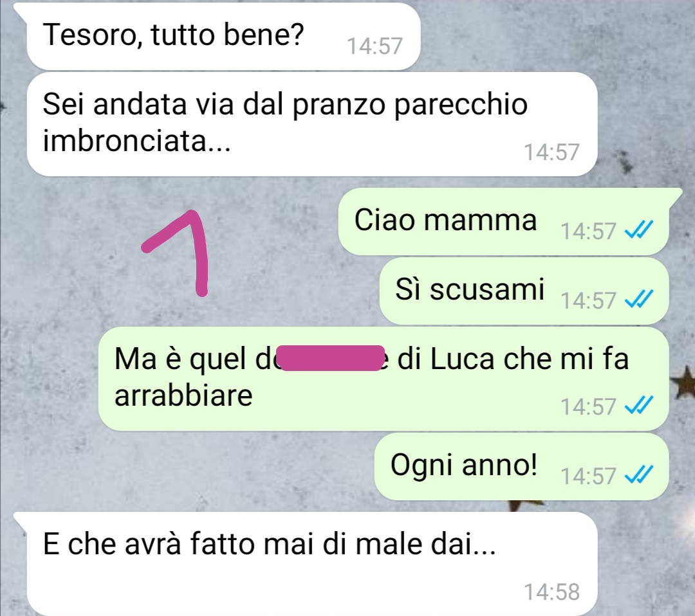
Task: Select the 'Sì scusami' message bubble
Action: [x=524, y=291]
